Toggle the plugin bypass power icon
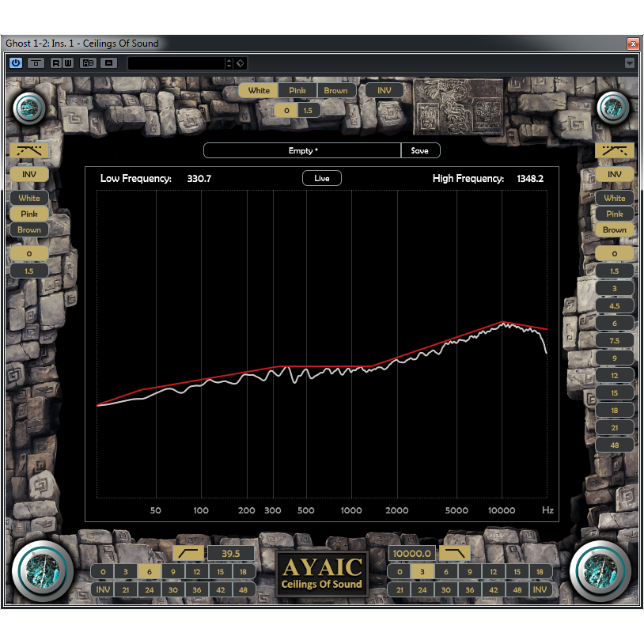The height and width of the screenshot is (644, 644). tap(14, 63)
